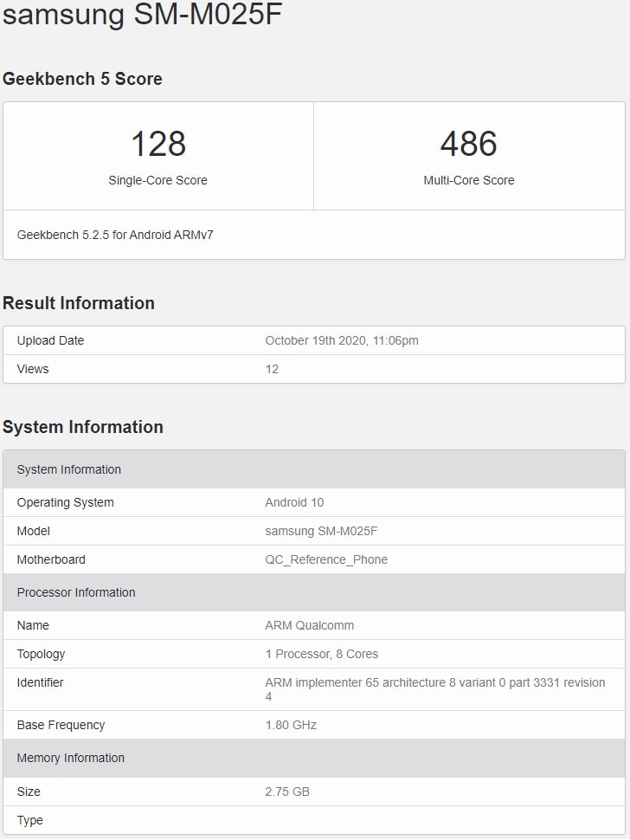Click the Upload Date label
Screen dimensions: 630x840
pyautogui.click(x=50, y=340)
